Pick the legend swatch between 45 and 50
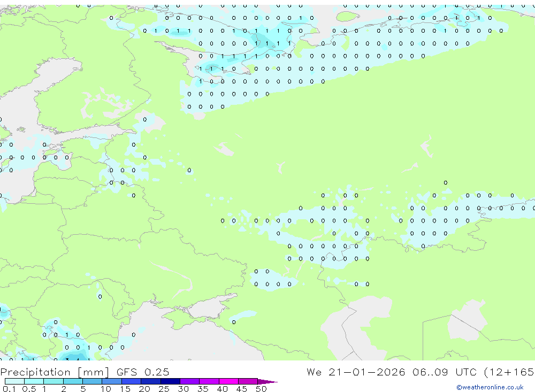Viewport: 535px width, 392px height. click(x=248, y=381)
